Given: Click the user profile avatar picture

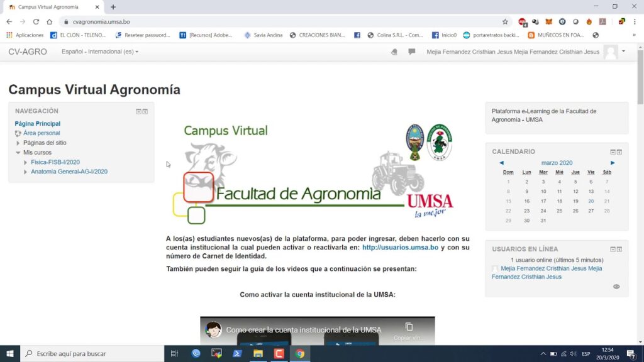Looking at the screenshot, I should tap(611, 52).
